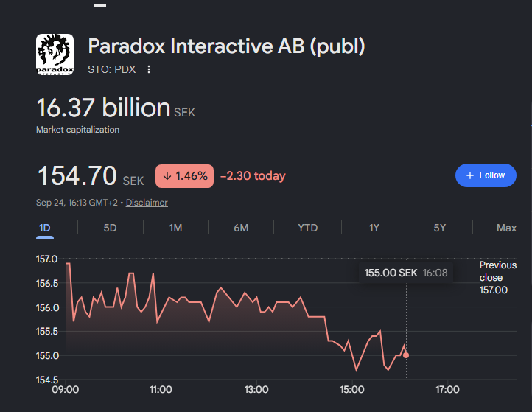This screenshot has width=532, height=412.
Task: Click the Market capitalization label
Action: coord(77,130)
